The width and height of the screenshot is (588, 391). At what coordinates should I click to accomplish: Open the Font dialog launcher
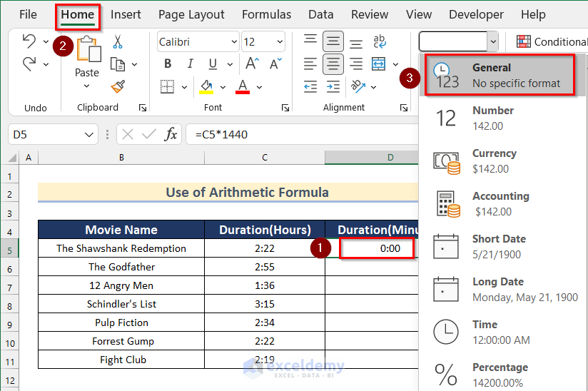click(x=285, y=108)
